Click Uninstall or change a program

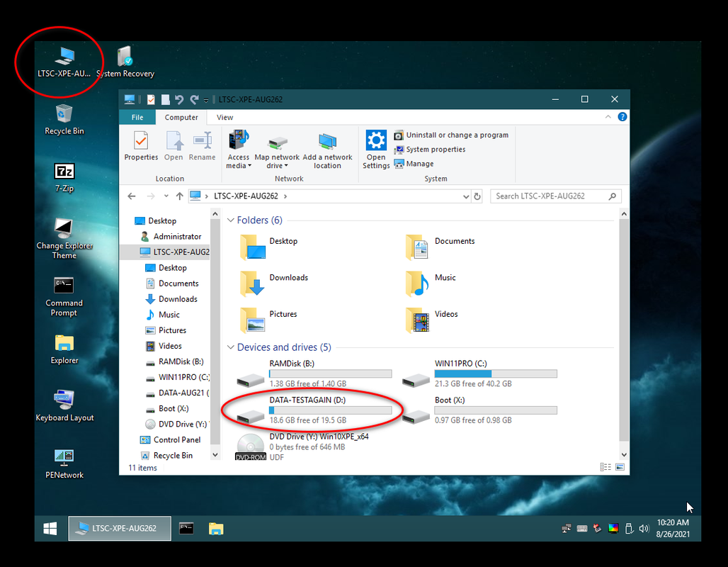click(452, 135)
